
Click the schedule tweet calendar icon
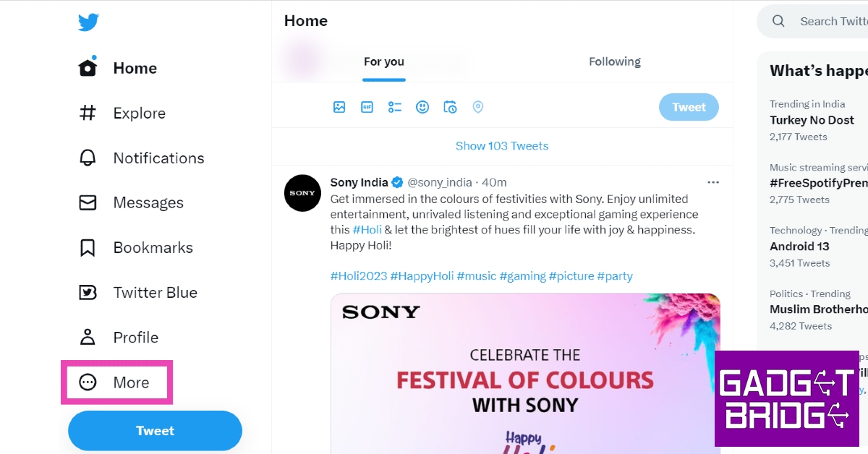point(450,107)
